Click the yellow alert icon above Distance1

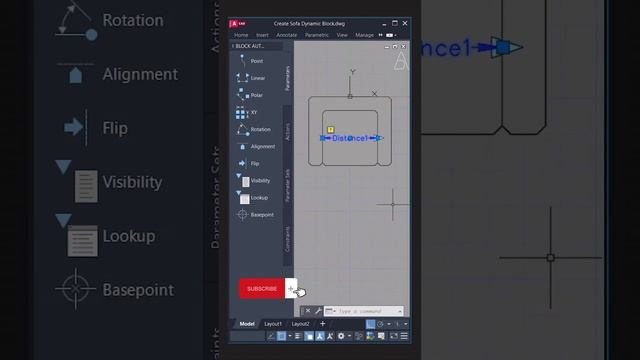coord(331,130)
